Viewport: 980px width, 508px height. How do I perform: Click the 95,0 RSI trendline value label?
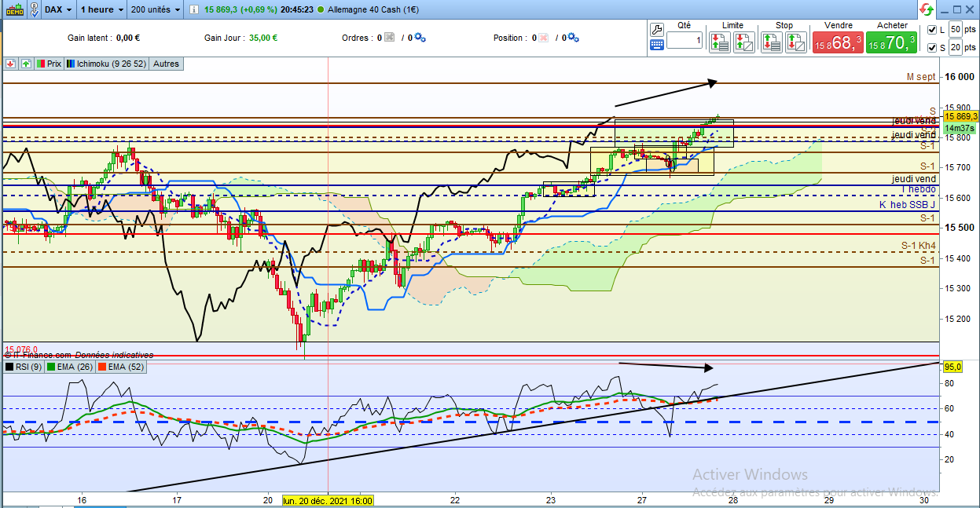click(x=952, y=366)
